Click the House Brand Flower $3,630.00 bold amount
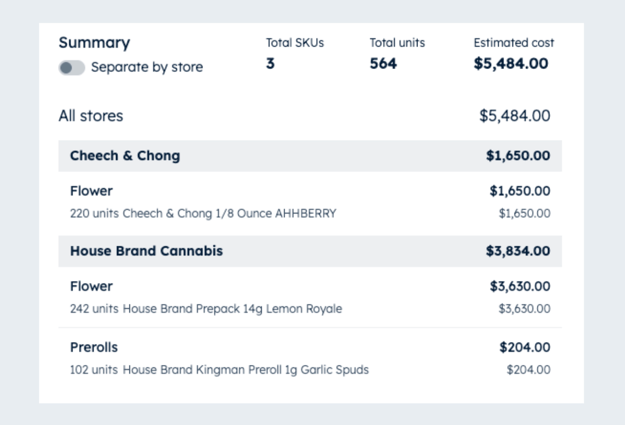 [520, 286]
